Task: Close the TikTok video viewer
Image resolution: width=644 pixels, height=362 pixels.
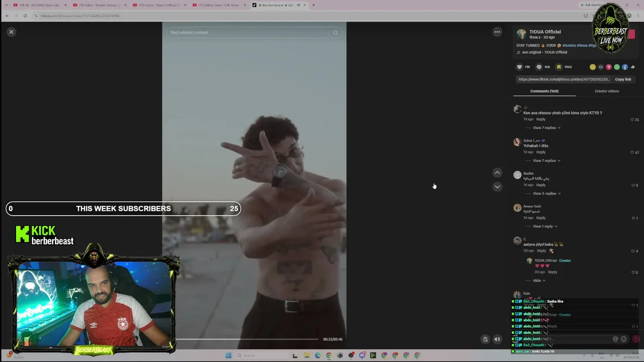Action: point(11,32)
